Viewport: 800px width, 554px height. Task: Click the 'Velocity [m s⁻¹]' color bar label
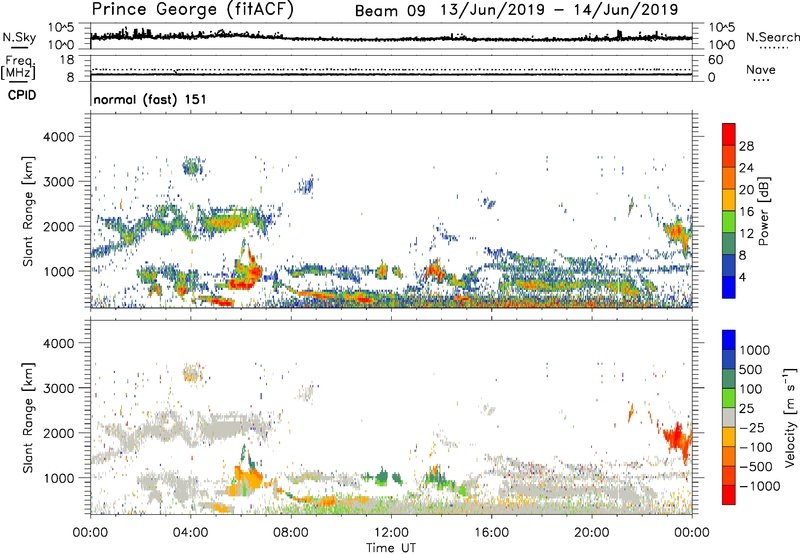790,417
